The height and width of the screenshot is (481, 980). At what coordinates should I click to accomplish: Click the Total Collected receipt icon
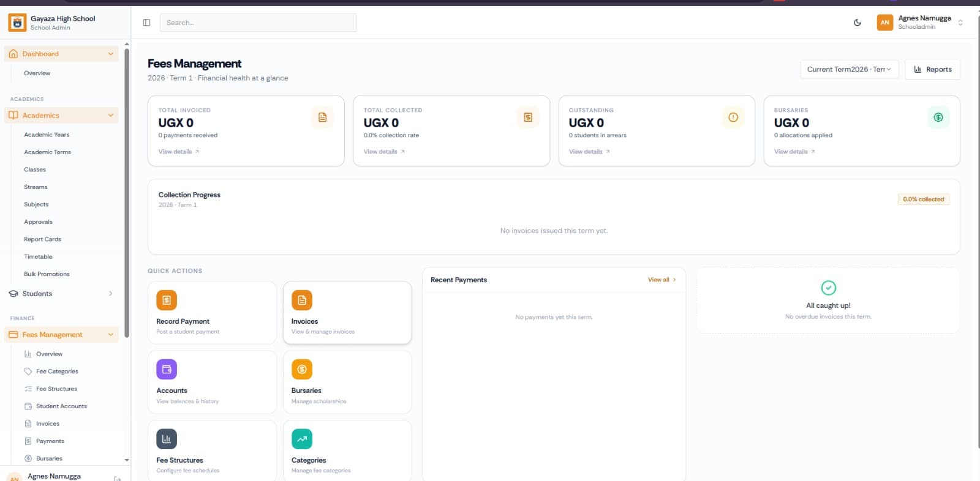click(x=528, y=117)
